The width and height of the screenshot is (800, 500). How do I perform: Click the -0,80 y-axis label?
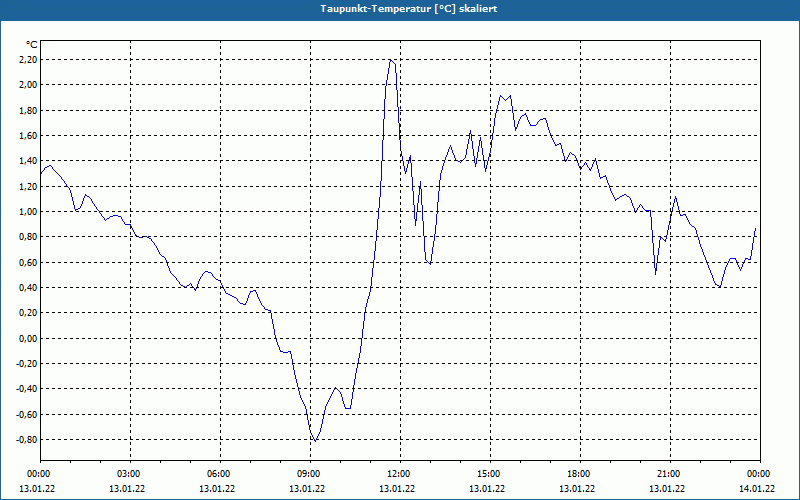point(27,440)
